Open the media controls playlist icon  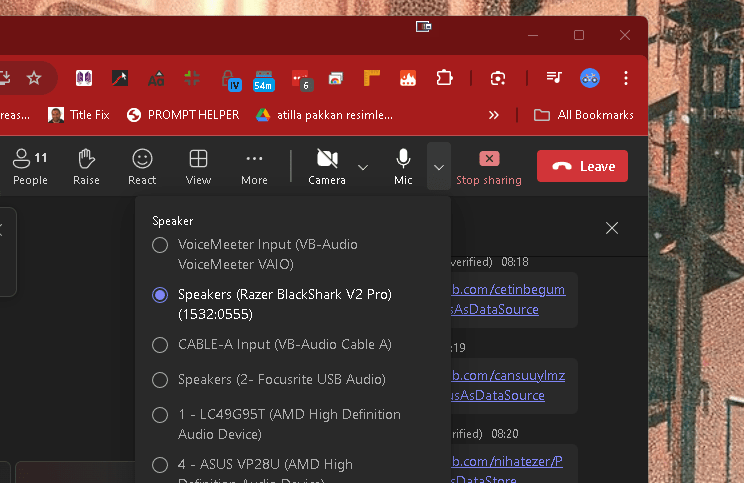coord(554,78)
